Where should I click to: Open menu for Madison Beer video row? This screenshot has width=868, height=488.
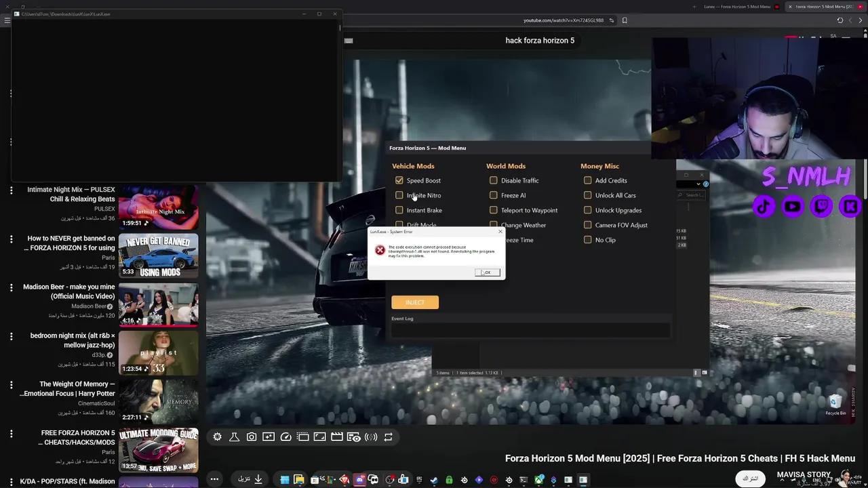pyautogui.click(x=11, y=287)
